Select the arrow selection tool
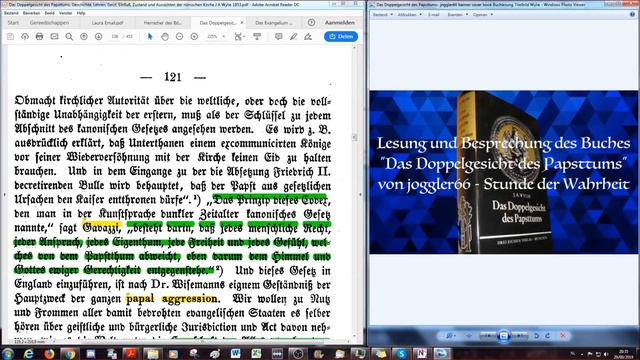Screen dimensions: 640x360 coord(150,37)
